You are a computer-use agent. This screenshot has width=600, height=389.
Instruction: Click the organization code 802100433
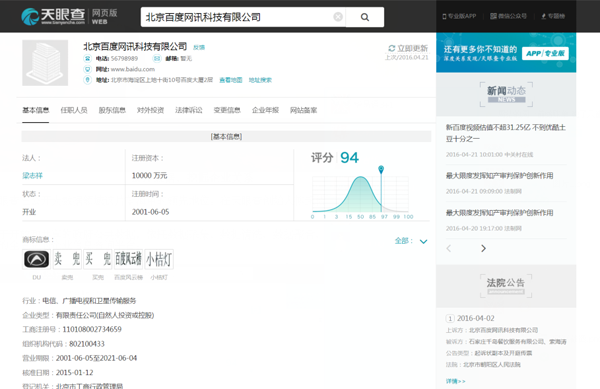tap(87, 344)
